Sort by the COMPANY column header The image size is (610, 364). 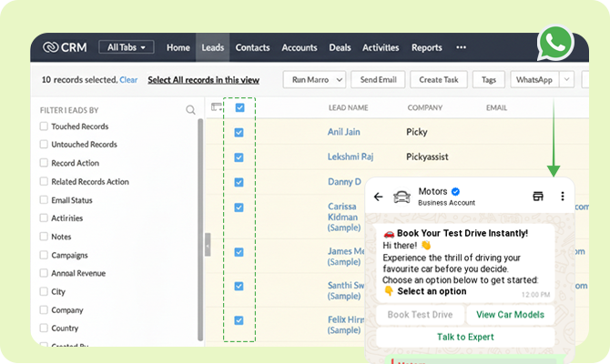425,107
